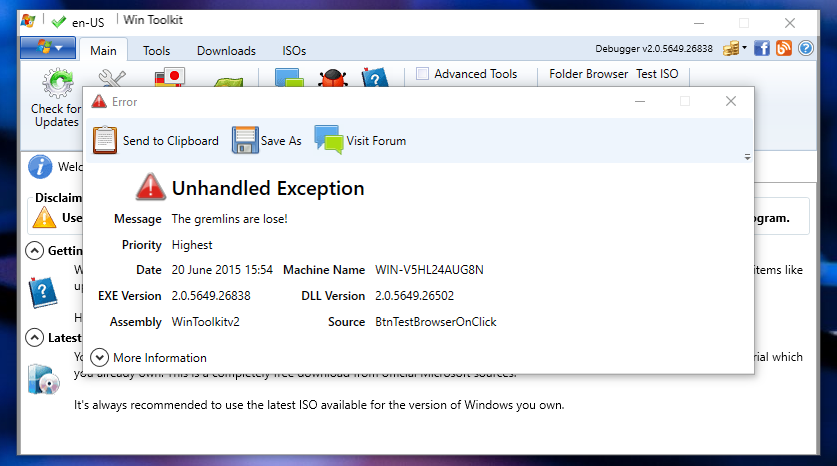
Task: Open the dropdown arrow beside donate coins
Action: (x=744, y=48)
